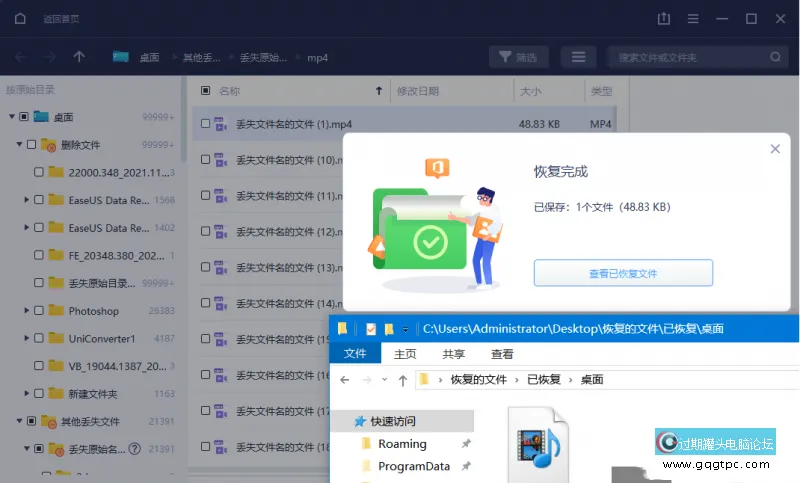
Task: Click 返回首页 in the title bar
Action: coord(61,19)
